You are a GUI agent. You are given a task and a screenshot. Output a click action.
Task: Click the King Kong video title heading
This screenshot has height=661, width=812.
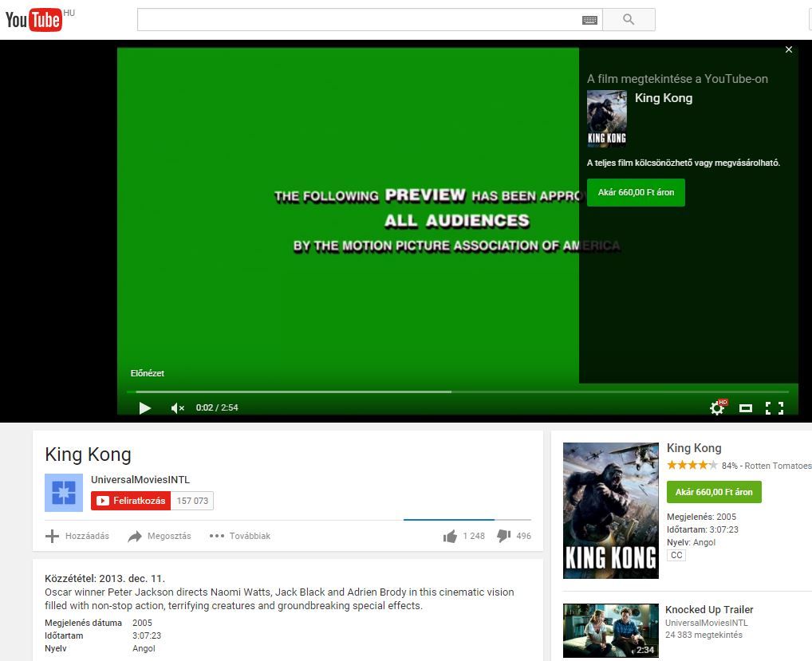88,454
